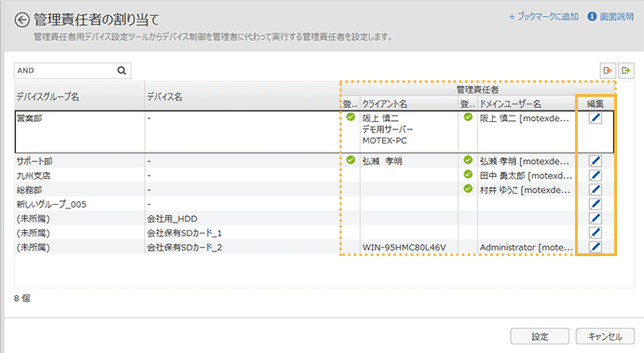Edit the サポート部 row with pencil icon

coord(596,161)
